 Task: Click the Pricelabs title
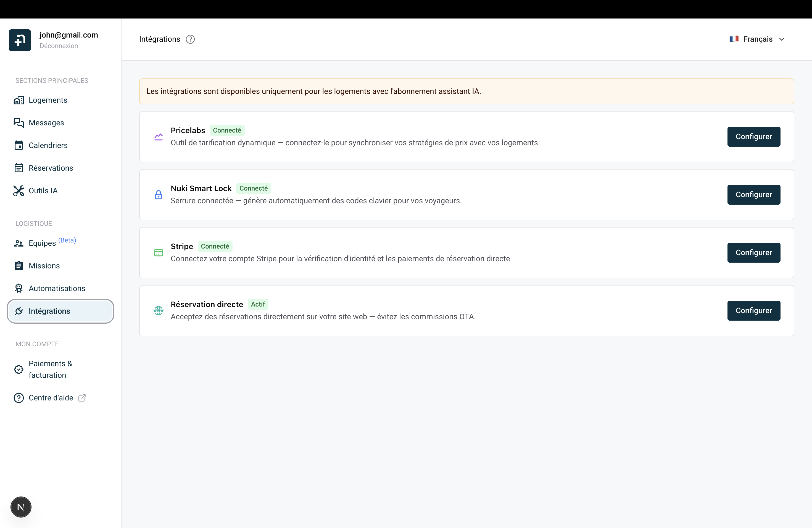coord(188,130)
